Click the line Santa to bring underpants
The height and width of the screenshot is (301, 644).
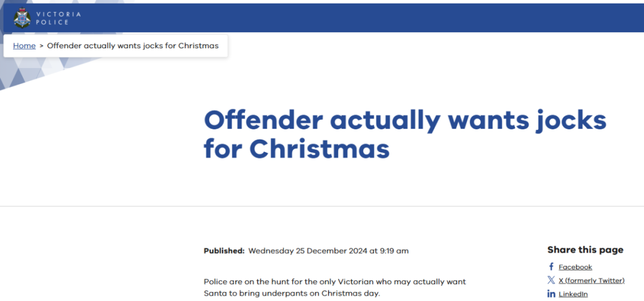tap(292, 294)
